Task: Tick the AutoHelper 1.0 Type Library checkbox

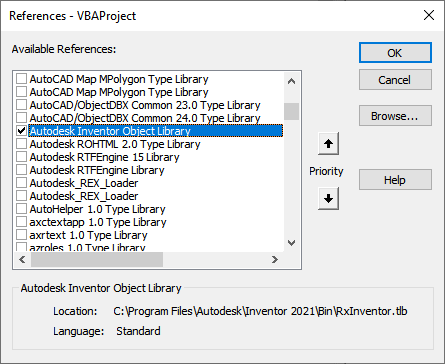Action: coord(22,209)
